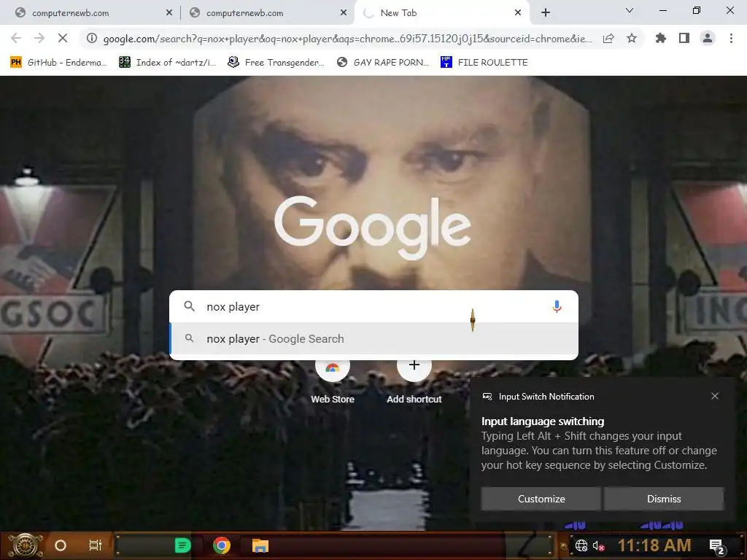Open network globe icon in tray
The width and height of the screenshot is (747, 560).
[581, 545]
